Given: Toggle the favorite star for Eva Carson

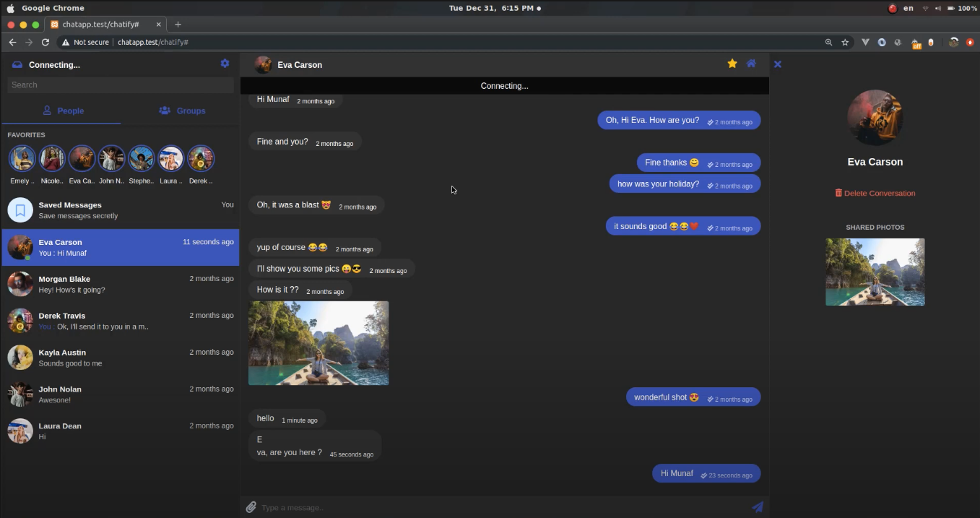Looking at the screenshot, I should click(732, 64).
